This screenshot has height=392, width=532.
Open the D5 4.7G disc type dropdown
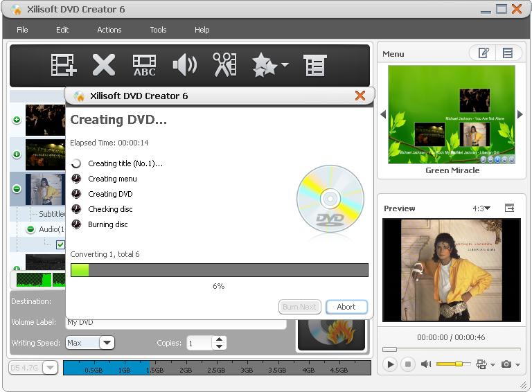(x=50, y=368)
